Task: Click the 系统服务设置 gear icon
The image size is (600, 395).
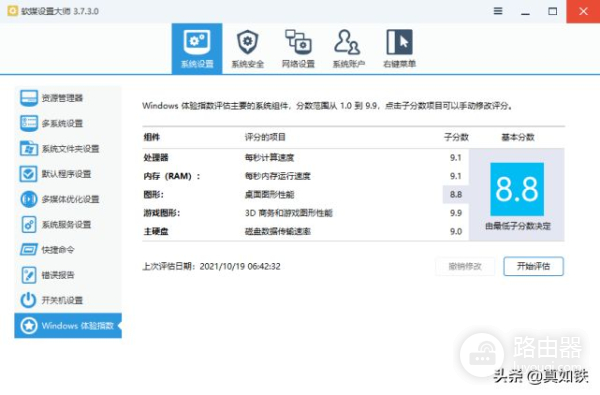Action: coord(29,224)
